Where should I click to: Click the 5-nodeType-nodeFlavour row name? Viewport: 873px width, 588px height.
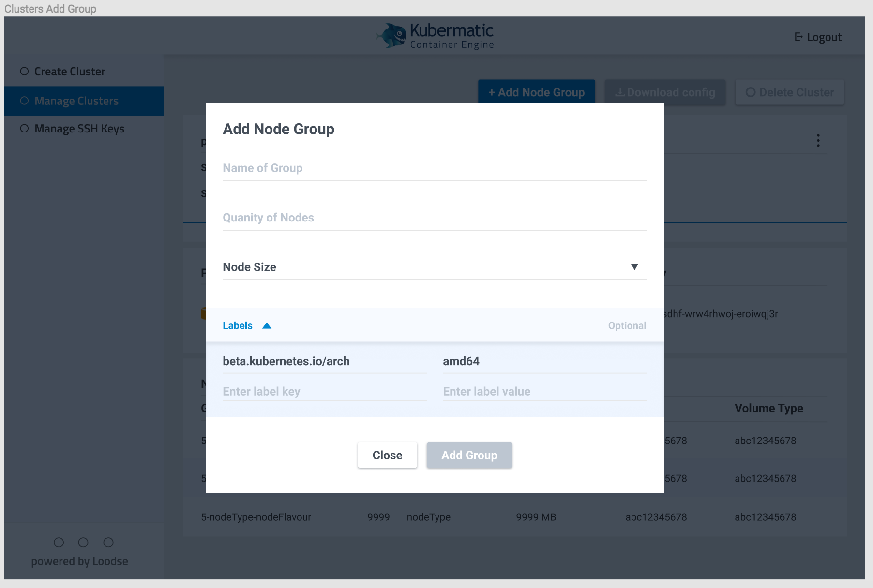point(256,517)
